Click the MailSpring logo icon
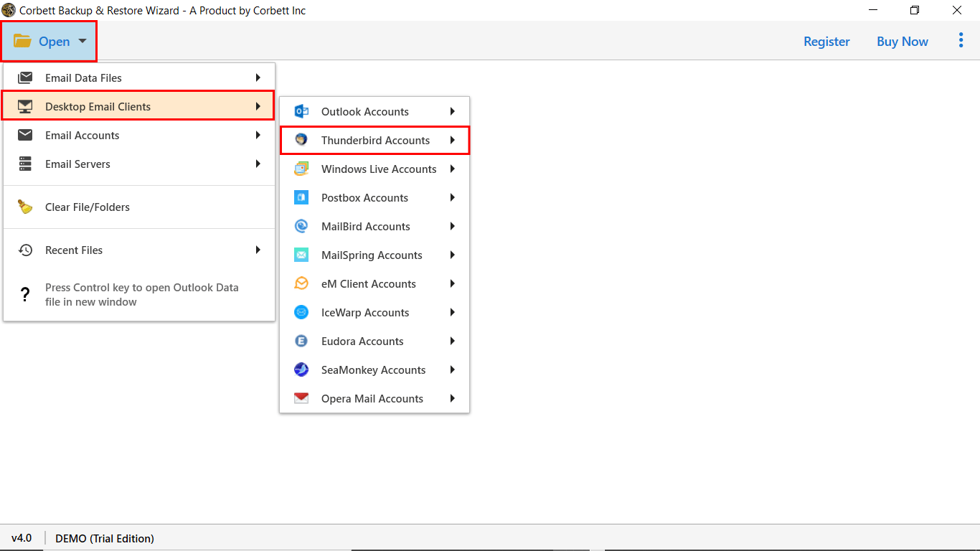Screen dimensions: 980x551 [x=301, y=255]
